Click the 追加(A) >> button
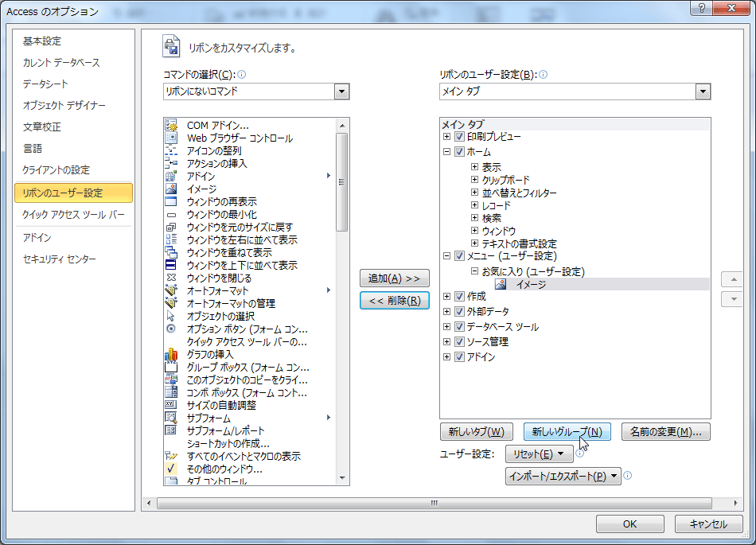Image resolution: width=756 pixels, height=545 pixels. pyautogui.click(x=395, y=278)
